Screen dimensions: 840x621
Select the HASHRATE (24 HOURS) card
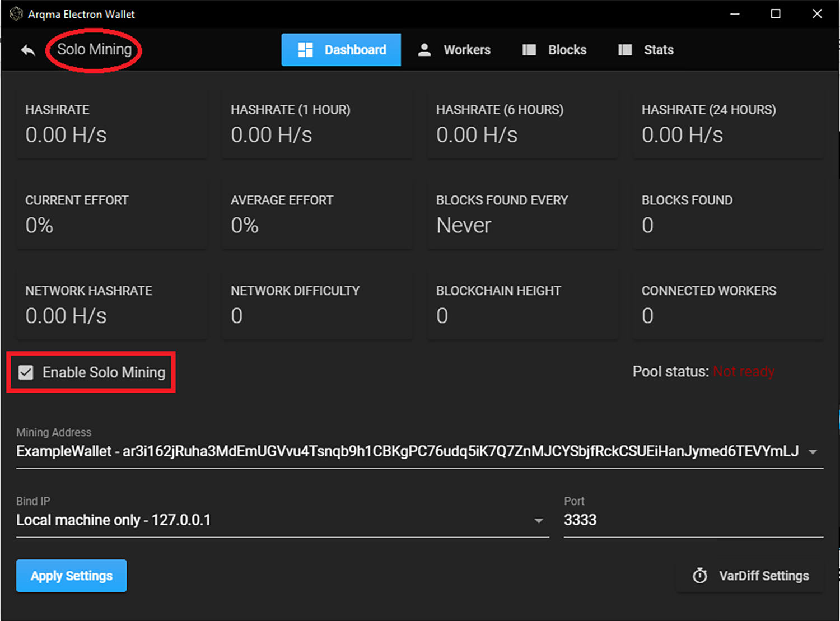[x=728, y=124]
